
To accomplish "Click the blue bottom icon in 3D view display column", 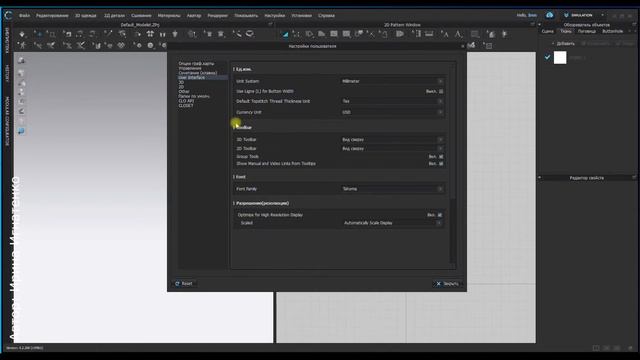I will click(x=21, y=131).
